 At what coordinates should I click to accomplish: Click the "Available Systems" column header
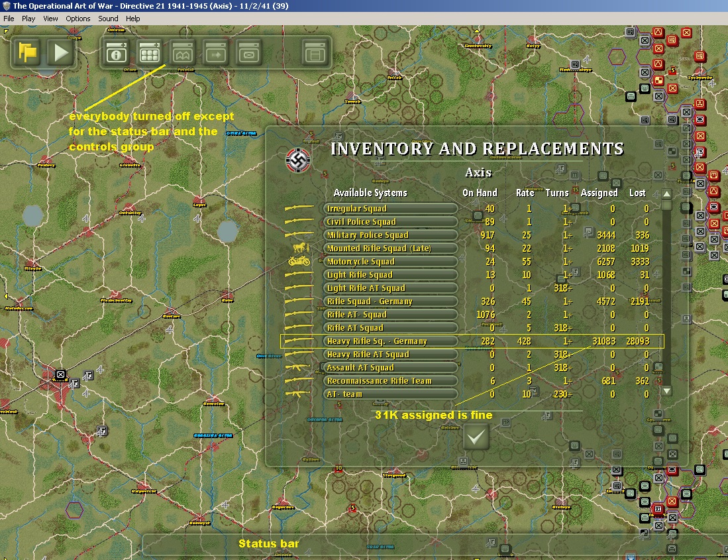pos(370,193)
